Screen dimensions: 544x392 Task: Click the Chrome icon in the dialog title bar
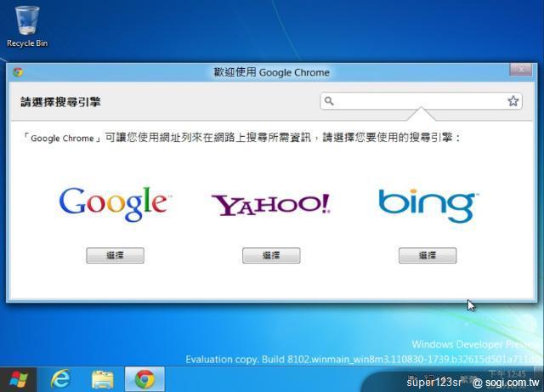tap(18, 72)
